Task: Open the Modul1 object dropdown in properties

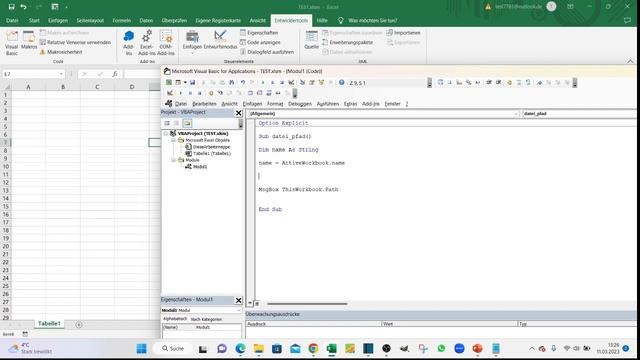Action: pyautogui.click(x=239, y=311)
